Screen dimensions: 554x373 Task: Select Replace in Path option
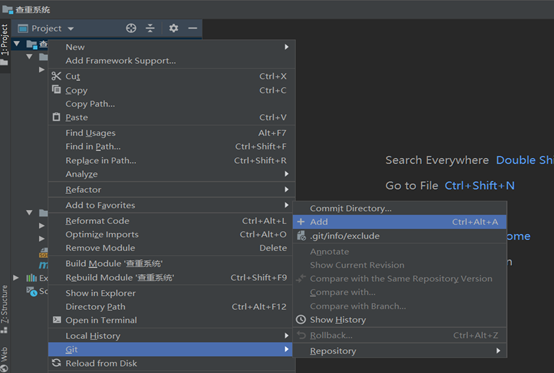pos(172,160)
